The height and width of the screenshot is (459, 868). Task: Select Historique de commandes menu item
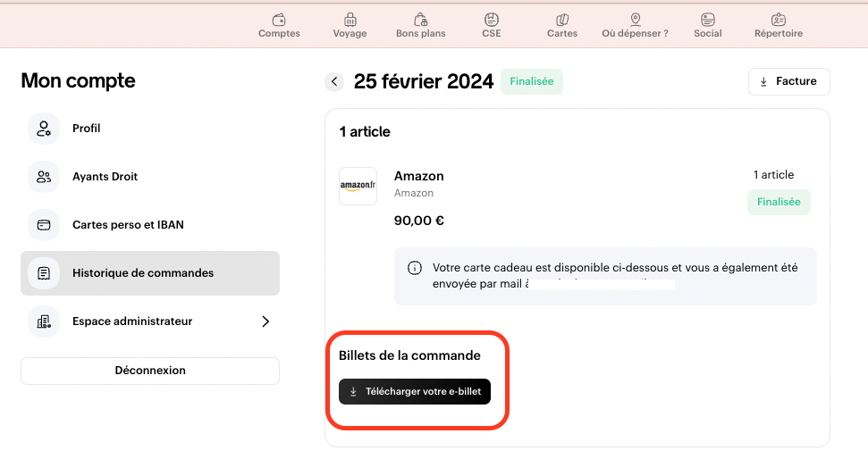tap(150, 273)
